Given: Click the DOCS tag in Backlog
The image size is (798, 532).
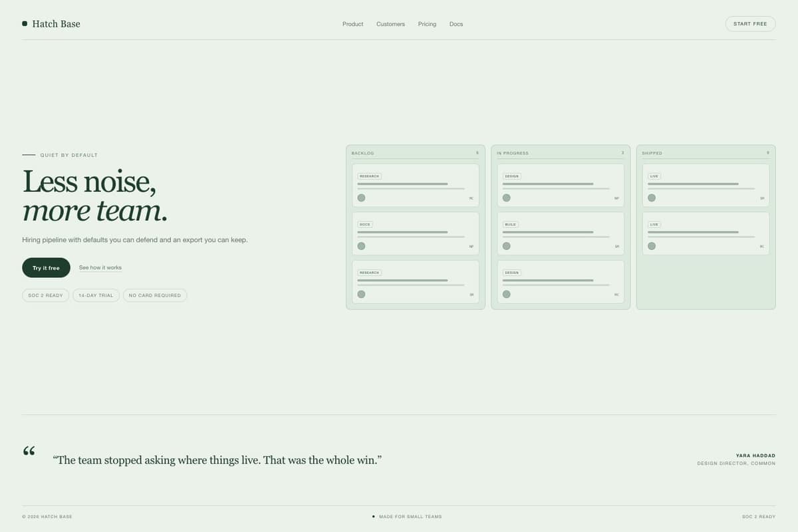Looking at the screenshot, I should [365, 225].
